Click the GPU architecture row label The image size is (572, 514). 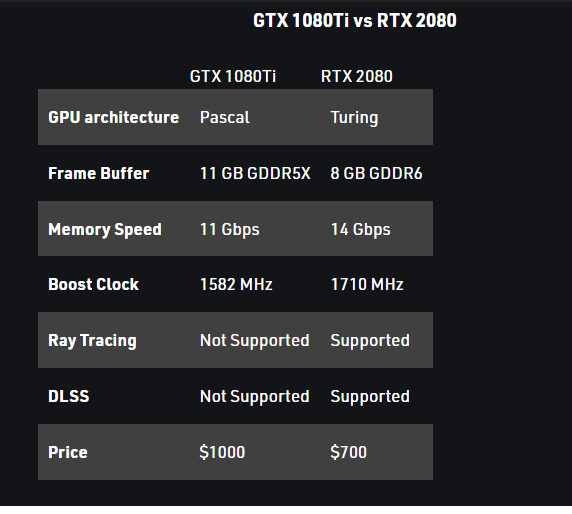click(113, 117)
